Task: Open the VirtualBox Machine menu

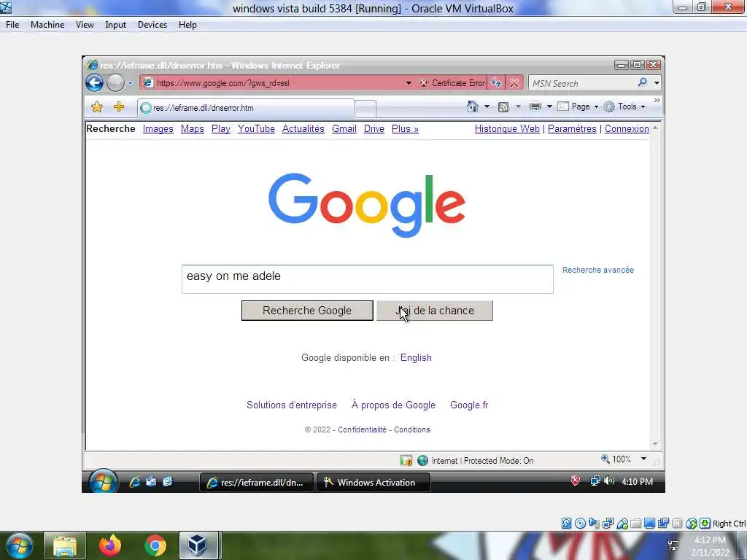Action: pos(47,25)
